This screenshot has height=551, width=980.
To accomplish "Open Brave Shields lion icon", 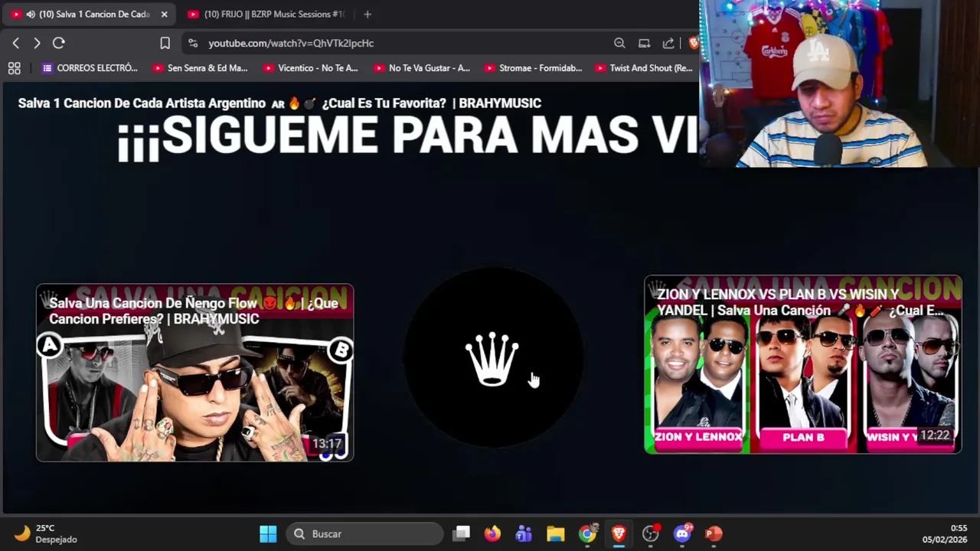I will [x=694, y=44].
